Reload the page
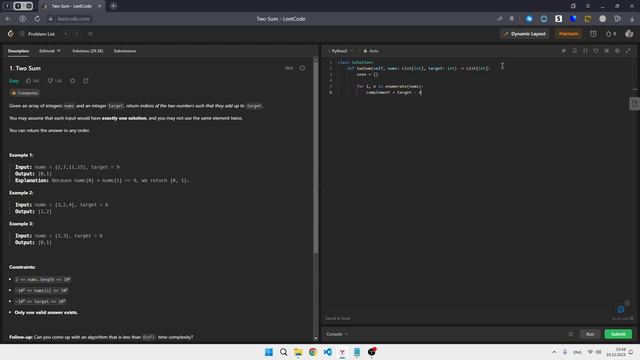Screen dimensions: 640x360 click(x=37, y=19)
